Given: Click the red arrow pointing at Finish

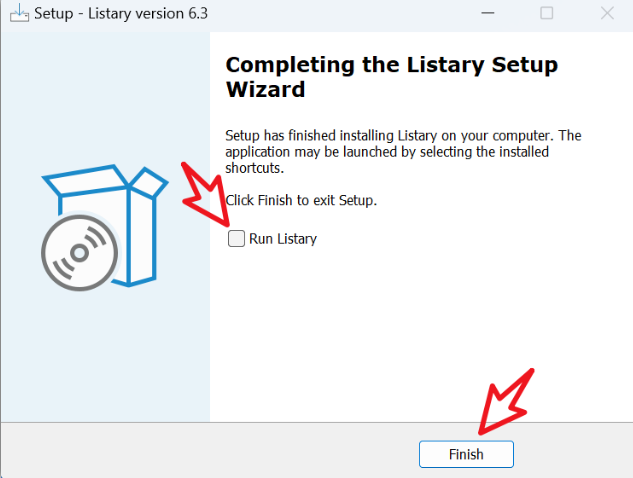Looking at the screenshot, I should (x=506, y=401).
